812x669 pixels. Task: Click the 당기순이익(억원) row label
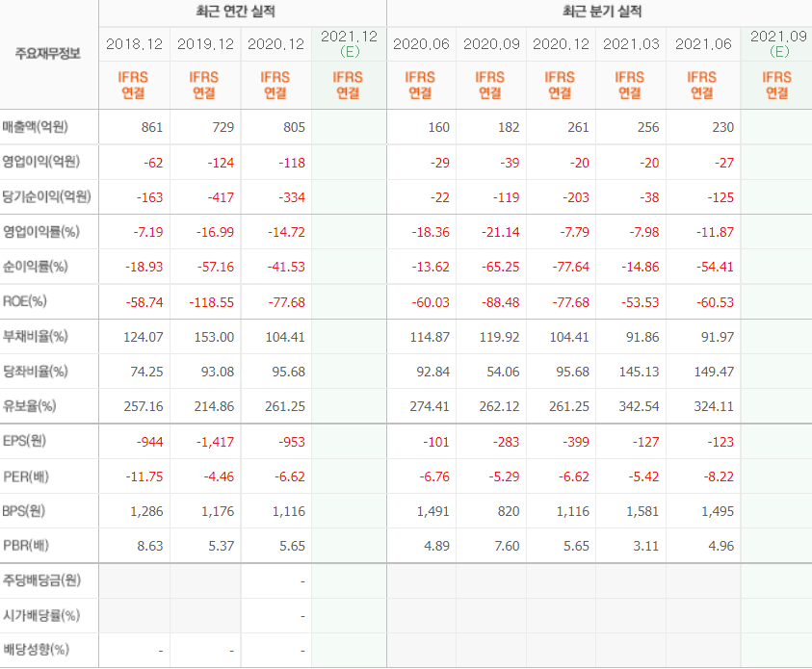point(47,196)
